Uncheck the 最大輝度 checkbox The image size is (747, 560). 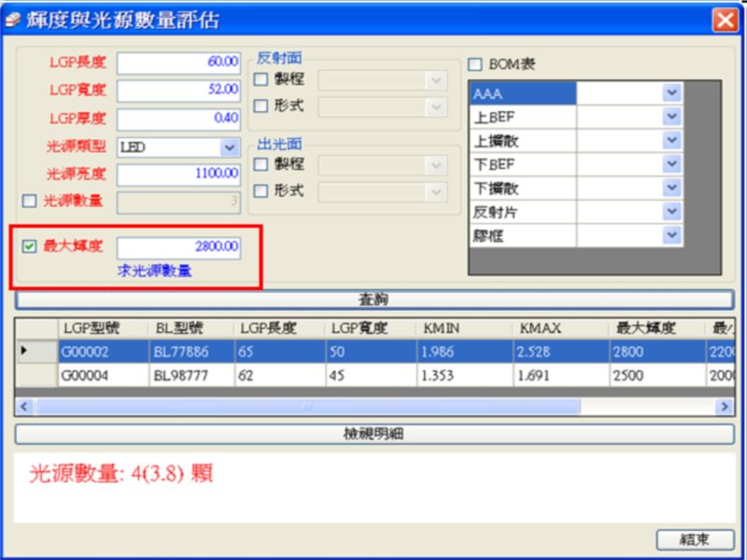[29, 246]
